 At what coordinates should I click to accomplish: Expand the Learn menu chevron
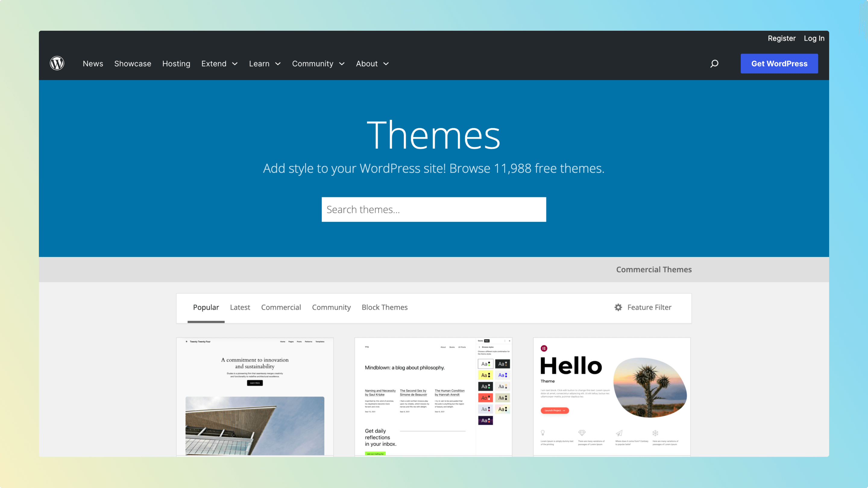pyautogui.click(x=278, y=64)
